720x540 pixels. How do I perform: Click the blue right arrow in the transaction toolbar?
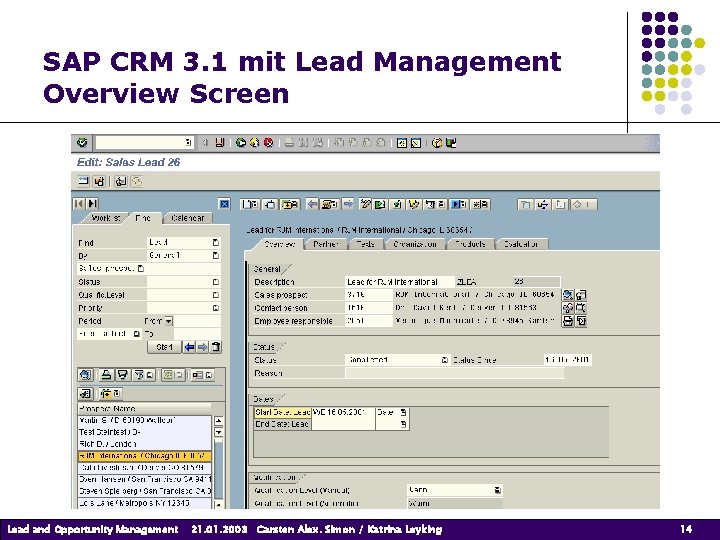(349, 204)
